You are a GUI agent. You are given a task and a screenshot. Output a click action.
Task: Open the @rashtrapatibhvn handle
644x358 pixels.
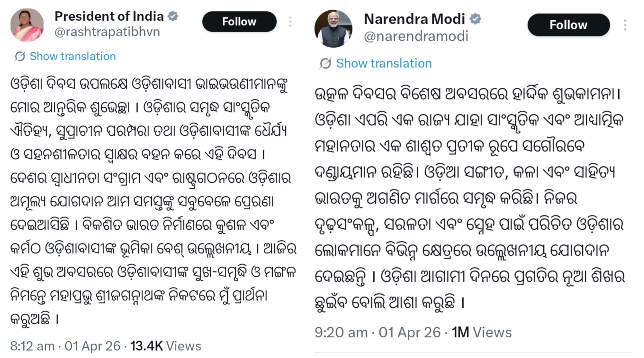pos(107,32)
